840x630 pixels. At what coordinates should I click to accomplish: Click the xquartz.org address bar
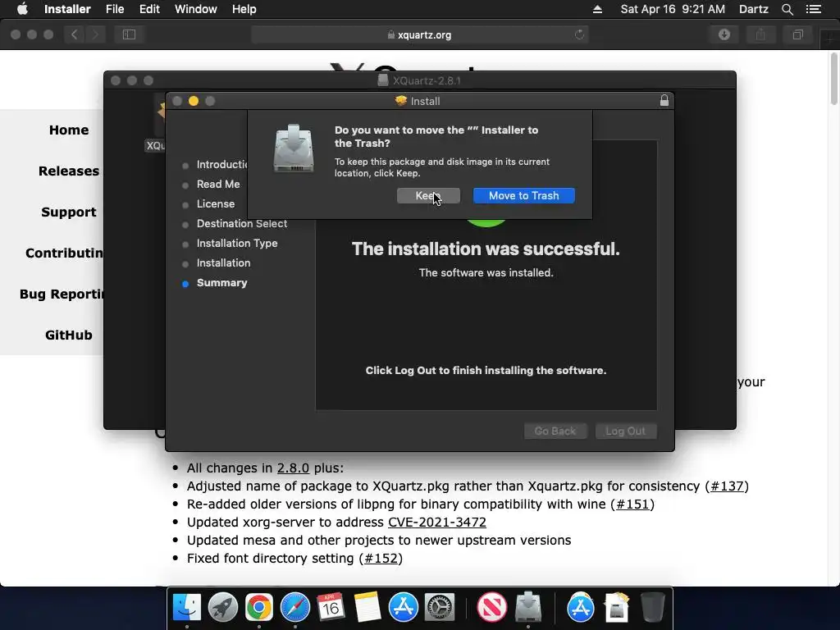coord(419,34)
